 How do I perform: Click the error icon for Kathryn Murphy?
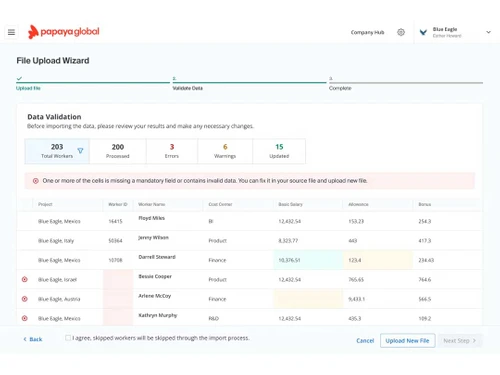[25, 318]
